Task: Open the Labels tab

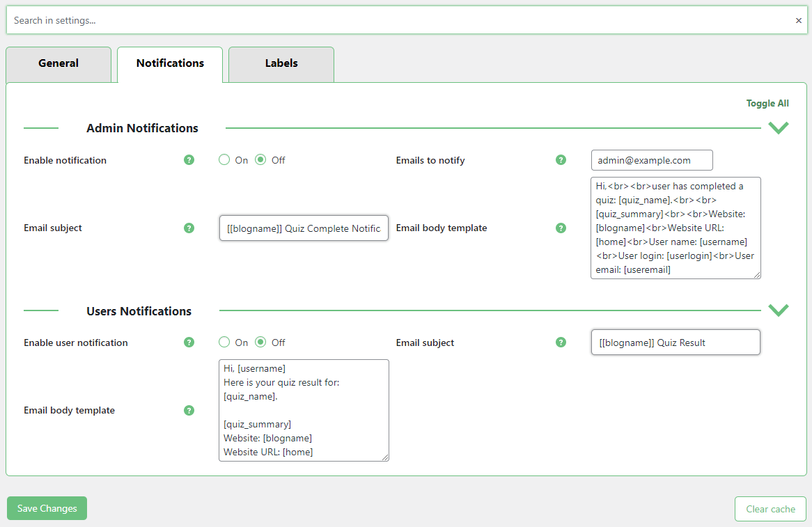Action: point(281,63)
